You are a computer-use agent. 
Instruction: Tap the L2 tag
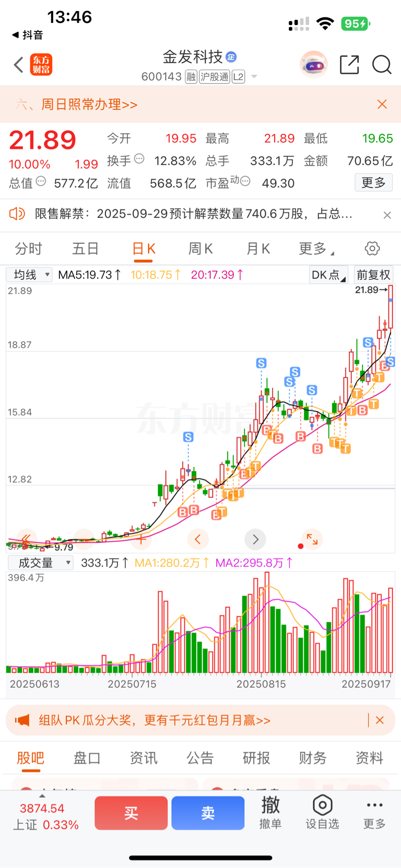pos(238,77)
